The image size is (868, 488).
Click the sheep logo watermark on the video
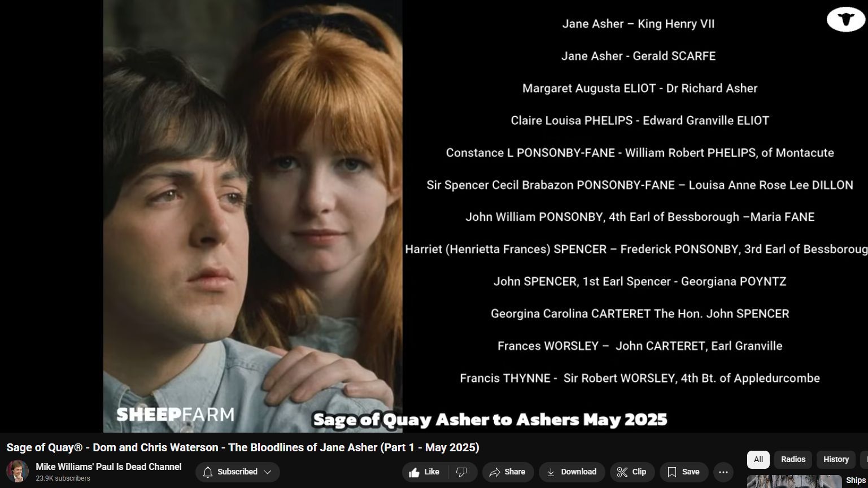[x=845, y=19]
